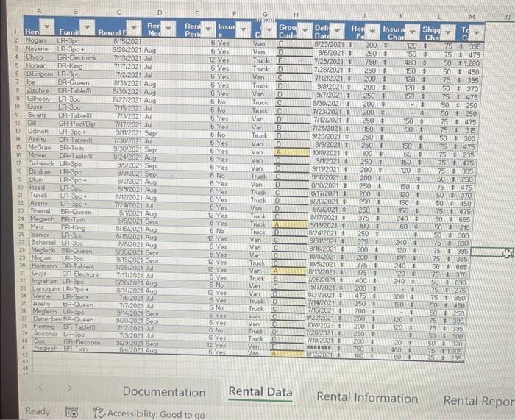Select the 1,280 total charge cell
This screenshot has width=515, height=420.
(469, 63)
